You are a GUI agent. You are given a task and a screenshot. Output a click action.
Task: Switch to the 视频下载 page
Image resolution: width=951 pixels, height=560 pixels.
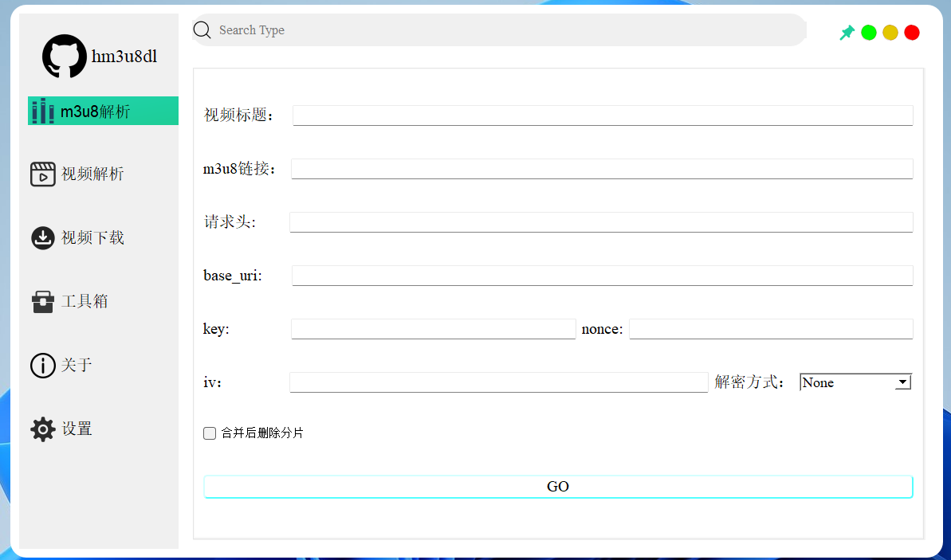pyautogui.click(x=92, y=237)
